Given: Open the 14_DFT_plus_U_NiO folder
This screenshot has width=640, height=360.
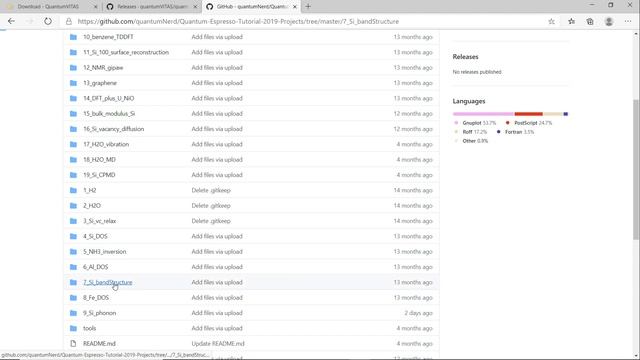Looking at the screenshot, I should coord(109,98).
